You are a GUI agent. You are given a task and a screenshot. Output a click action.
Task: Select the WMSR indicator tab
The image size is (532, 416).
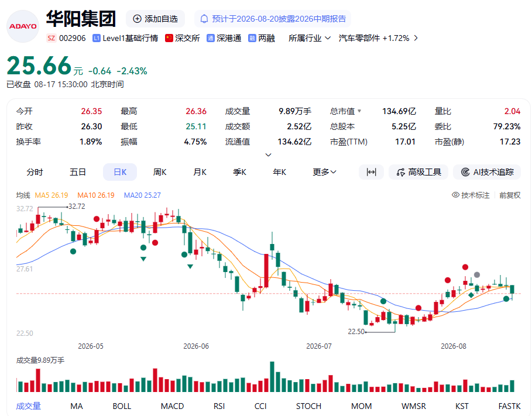point(414,406)
